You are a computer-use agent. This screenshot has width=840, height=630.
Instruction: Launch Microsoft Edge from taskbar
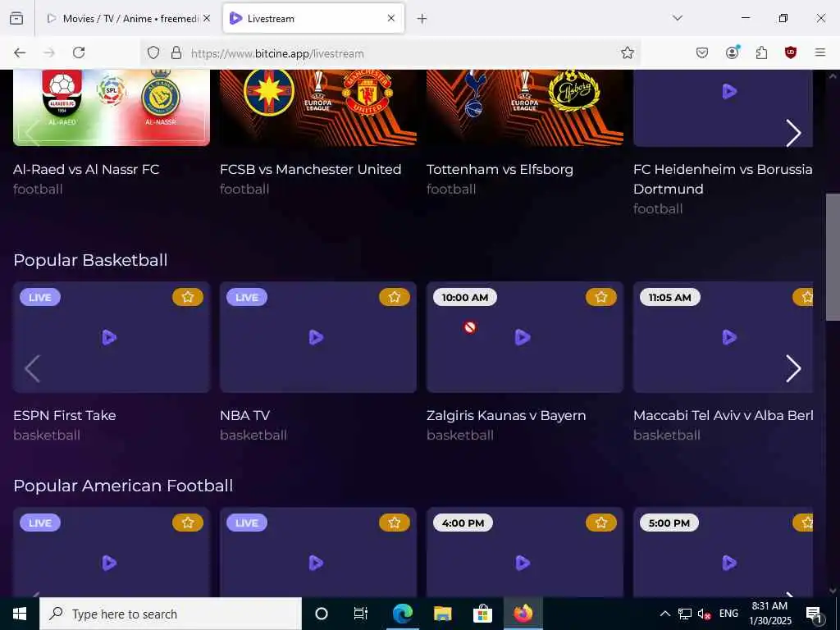402,614
